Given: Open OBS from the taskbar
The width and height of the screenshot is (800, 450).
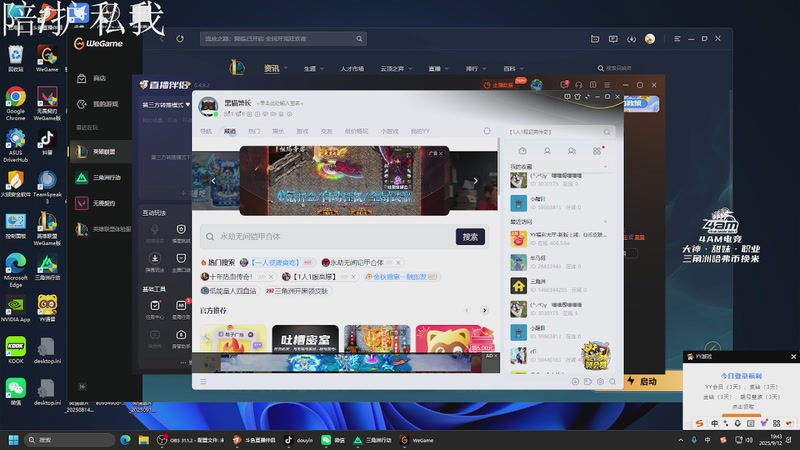Looking at the screenshot, I should pos(190,440).
